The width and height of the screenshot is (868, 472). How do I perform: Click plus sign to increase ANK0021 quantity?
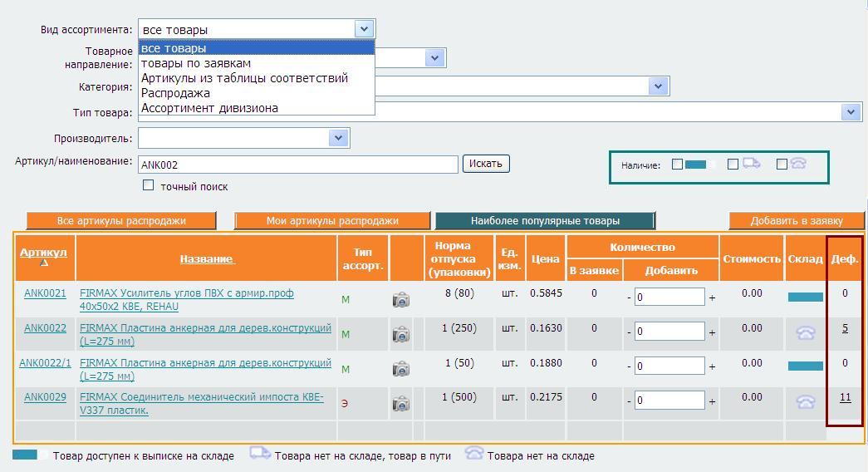click(x=712, y=297)
